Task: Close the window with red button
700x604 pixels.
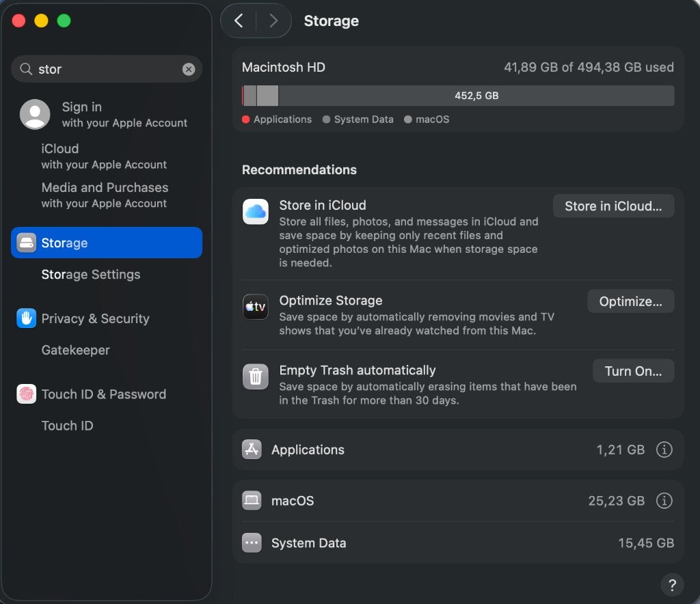Action: point(18,20)
